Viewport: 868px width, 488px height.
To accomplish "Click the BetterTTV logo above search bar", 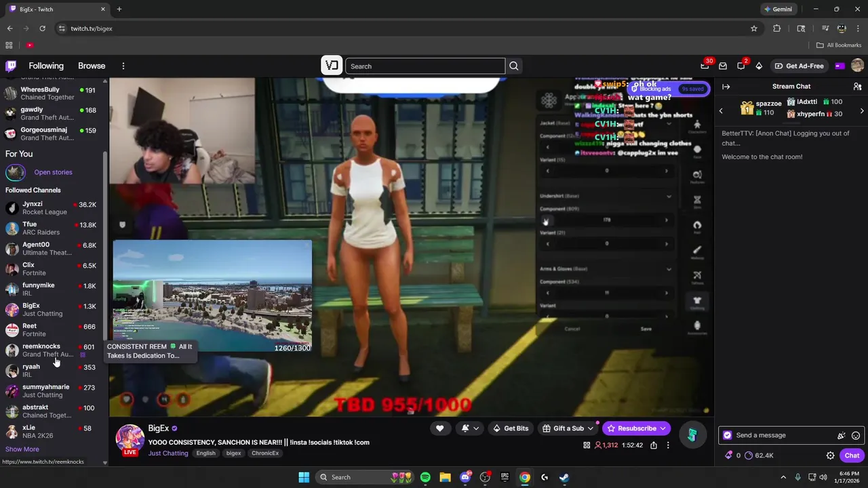I will [x=332, y=65].
